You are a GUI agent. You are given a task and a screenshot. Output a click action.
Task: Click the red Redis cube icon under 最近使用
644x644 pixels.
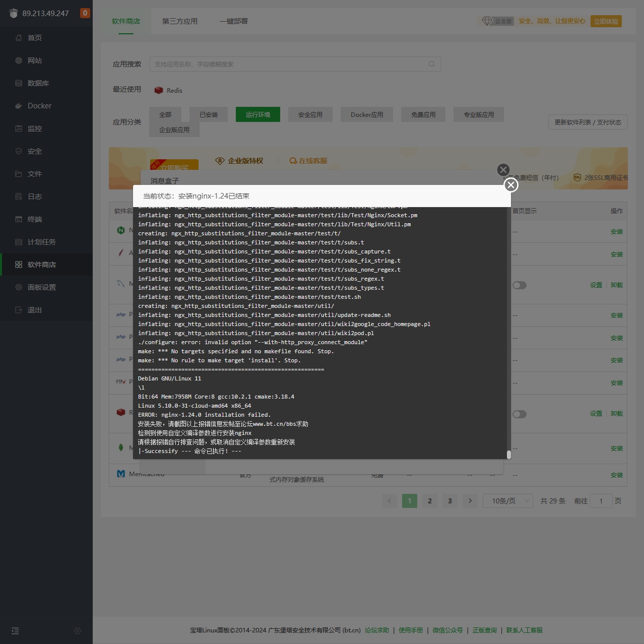159,90
